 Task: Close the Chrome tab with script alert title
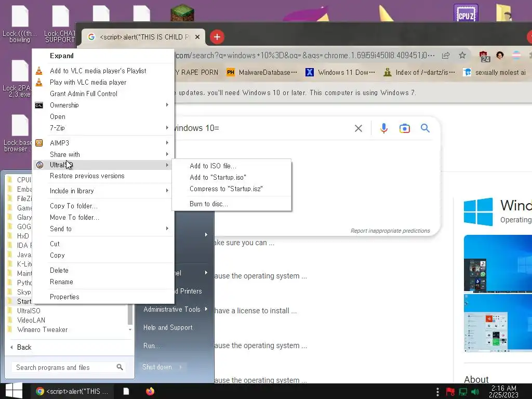(197, 37)
